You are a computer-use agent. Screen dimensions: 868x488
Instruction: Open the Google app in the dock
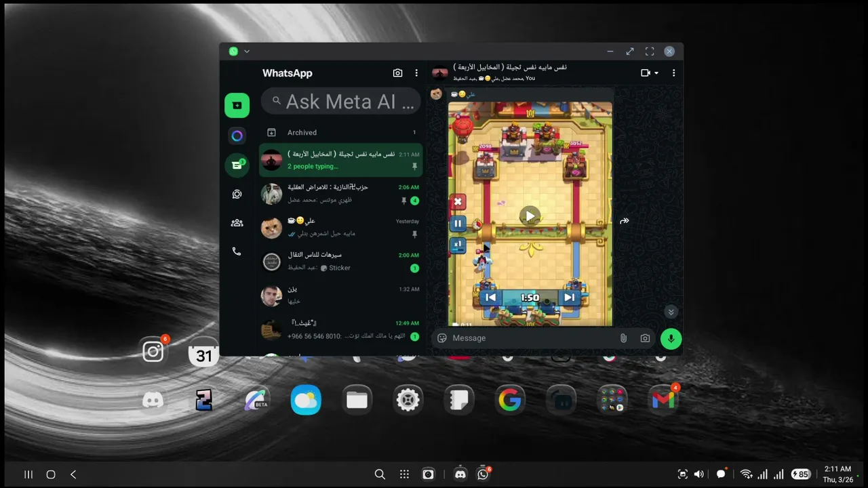click(x=510, y=401)
